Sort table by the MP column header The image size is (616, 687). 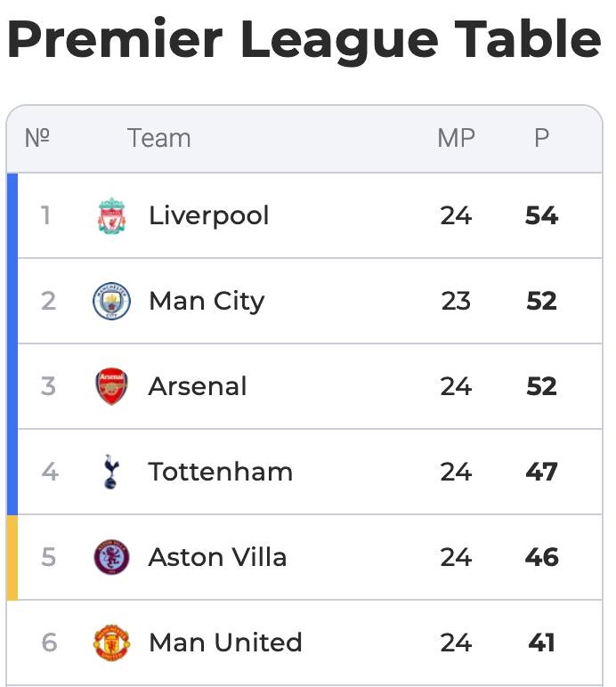coord(456,138)
